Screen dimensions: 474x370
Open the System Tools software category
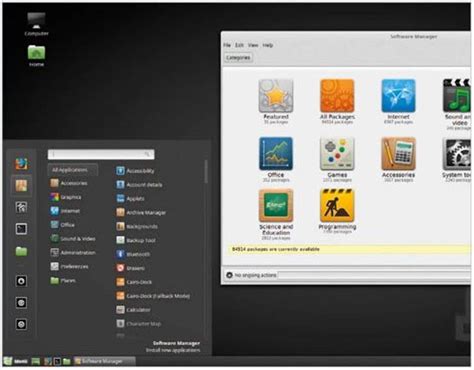point(457,160)
